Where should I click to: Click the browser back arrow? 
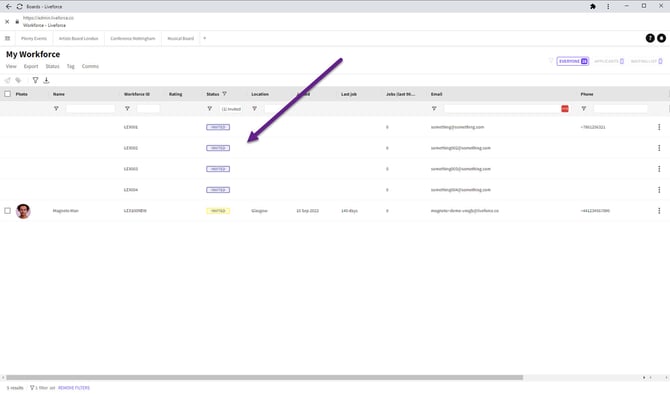pyautogui.click(x=9, y=6)
